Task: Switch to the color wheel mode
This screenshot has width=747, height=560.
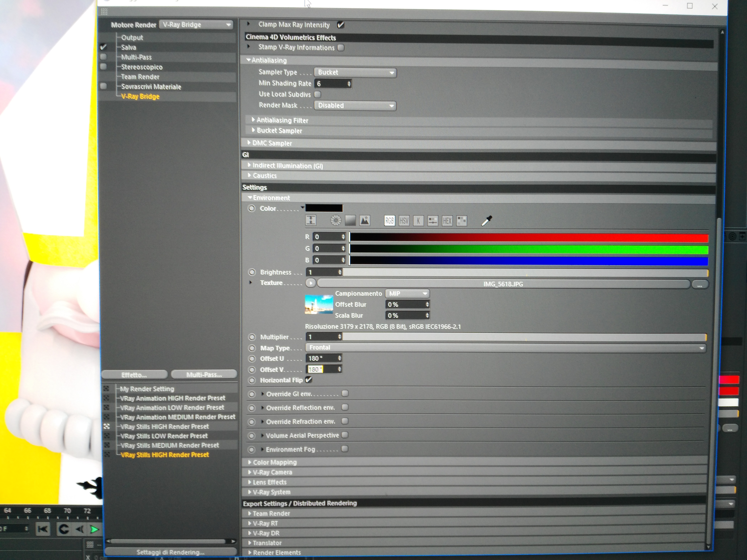Action: pos(335,221)
